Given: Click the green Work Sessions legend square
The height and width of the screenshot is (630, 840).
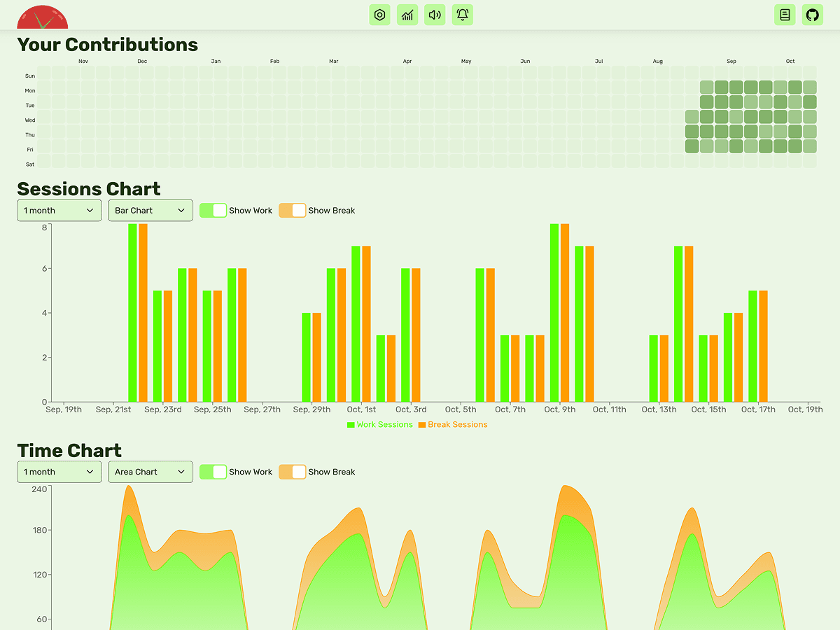Looking at the screenshot, I should click(x=351, y=425).
